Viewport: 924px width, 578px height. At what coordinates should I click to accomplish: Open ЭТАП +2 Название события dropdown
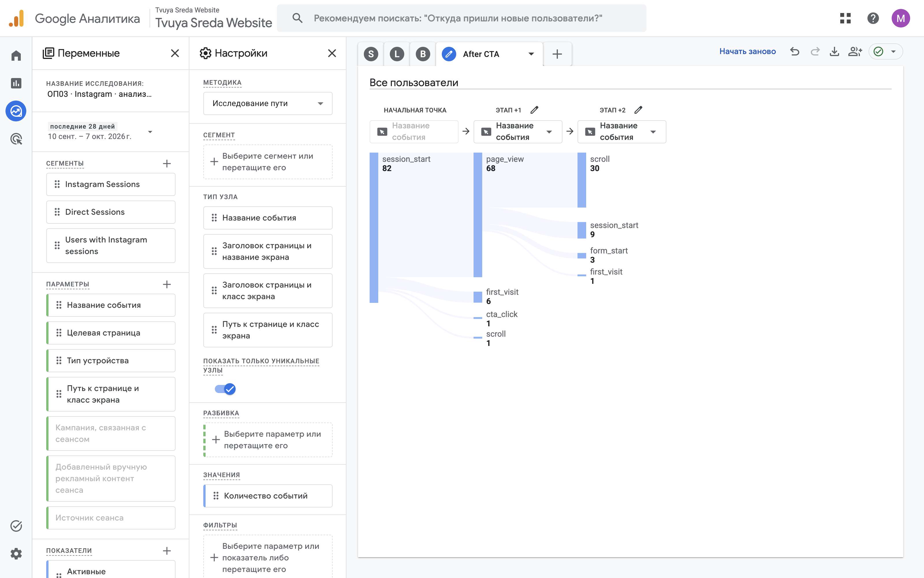[x=622, y=131]
